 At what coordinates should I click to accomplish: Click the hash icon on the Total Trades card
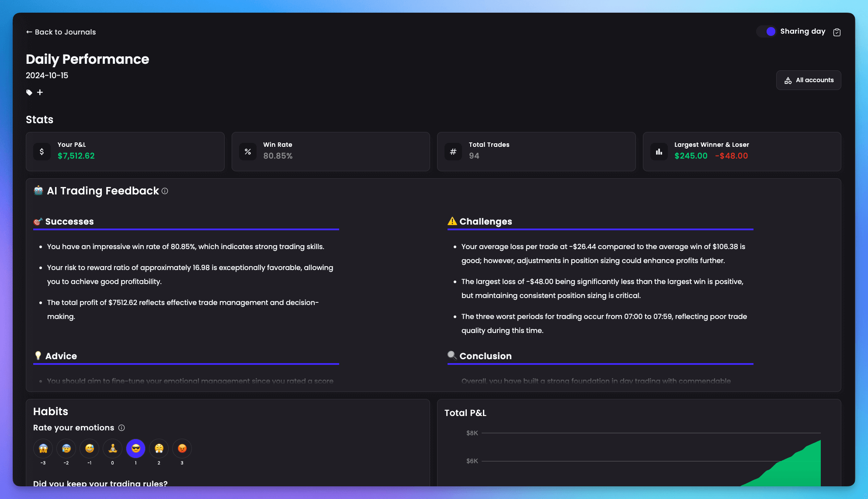pyautogui.click(x=453, y=151)
